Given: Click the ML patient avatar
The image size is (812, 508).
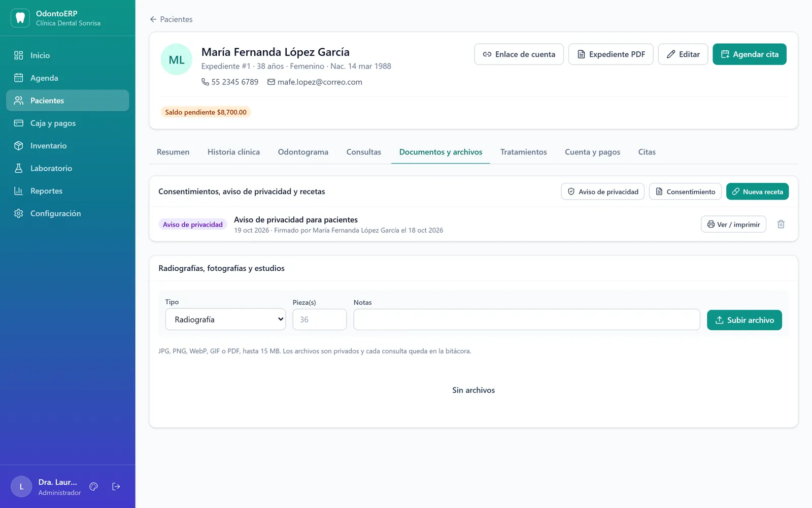Looking at the screenshot, I should tap(177, 59).
